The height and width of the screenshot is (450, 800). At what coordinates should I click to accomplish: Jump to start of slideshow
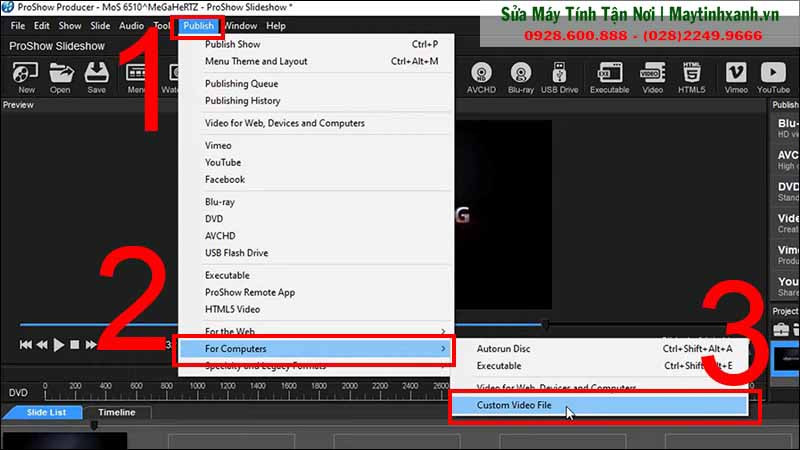[26, 345]
